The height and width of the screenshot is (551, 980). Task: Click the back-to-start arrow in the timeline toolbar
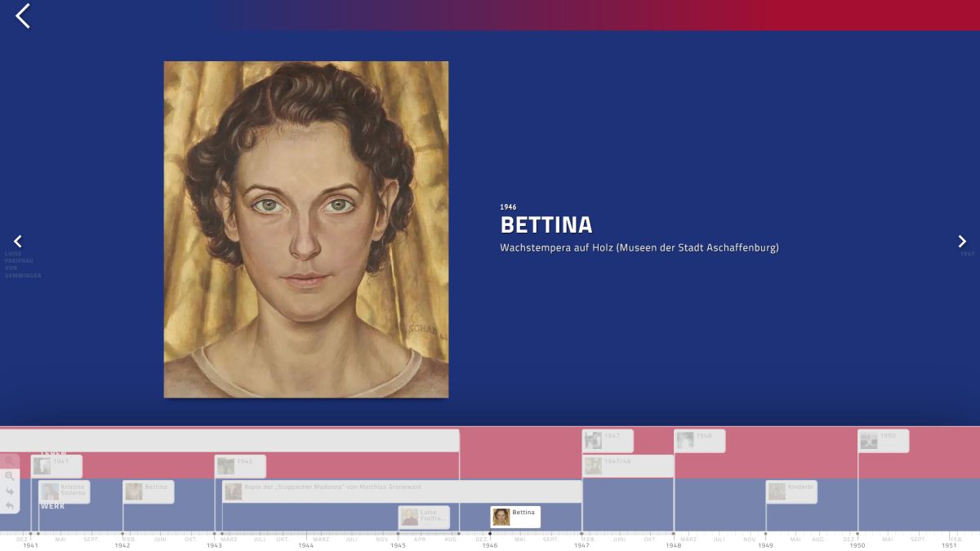tap(10, 506)
